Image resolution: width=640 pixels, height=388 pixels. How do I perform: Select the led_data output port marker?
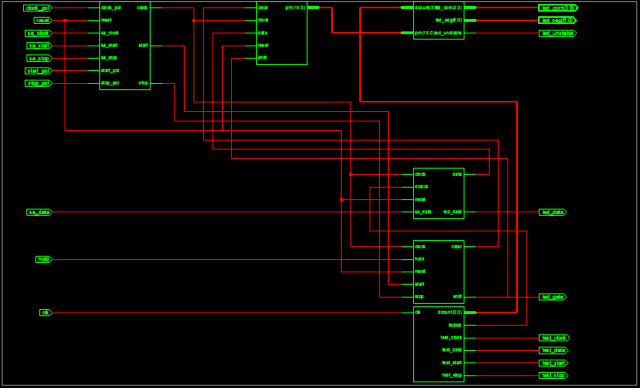pyautogui.click(x=553, y=212)
